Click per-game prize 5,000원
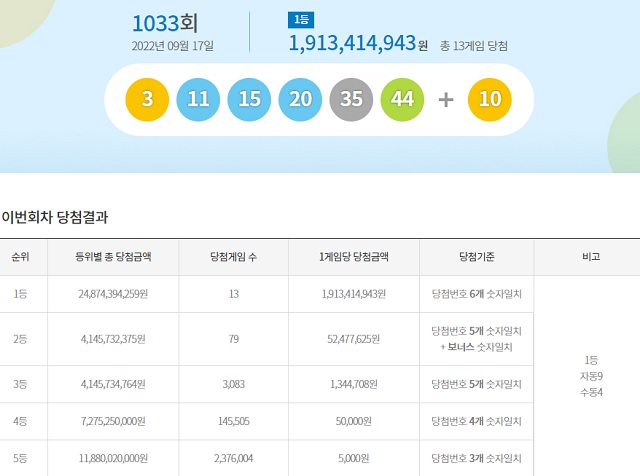The image size is (640, 476). pyautogui.click(x=354, y=458)
